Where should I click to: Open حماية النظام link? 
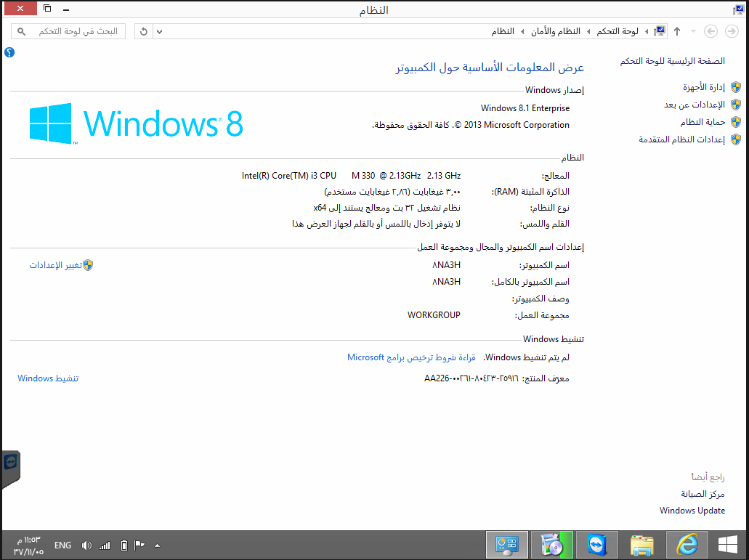(x=703, y=122)
